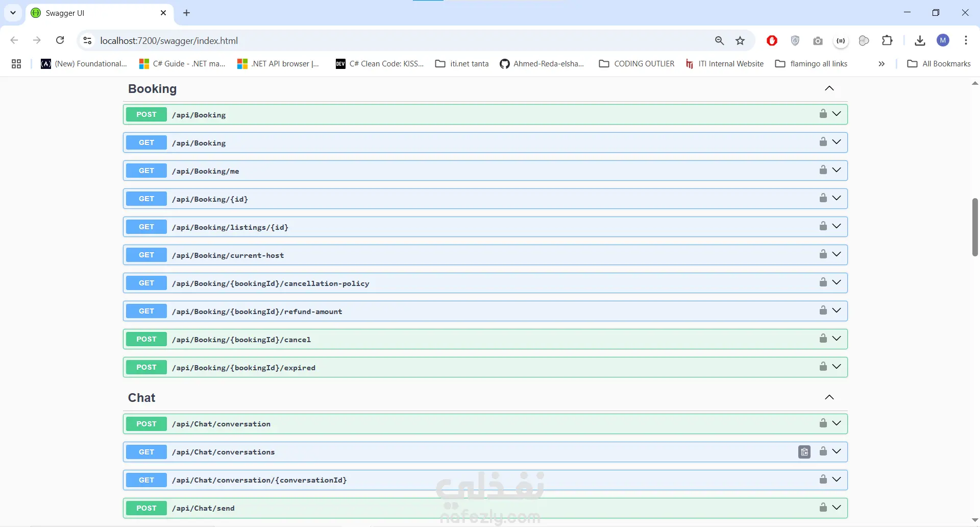Click lock icon on the cancellation-policy endpoint
The width and height of the screenshot is (980, 527).
(823, 282)
